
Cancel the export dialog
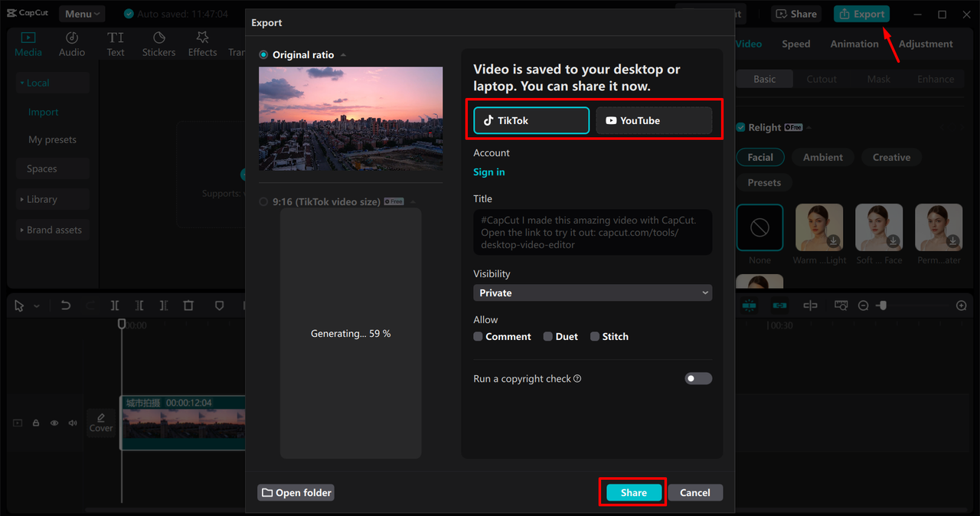[695, 492]
